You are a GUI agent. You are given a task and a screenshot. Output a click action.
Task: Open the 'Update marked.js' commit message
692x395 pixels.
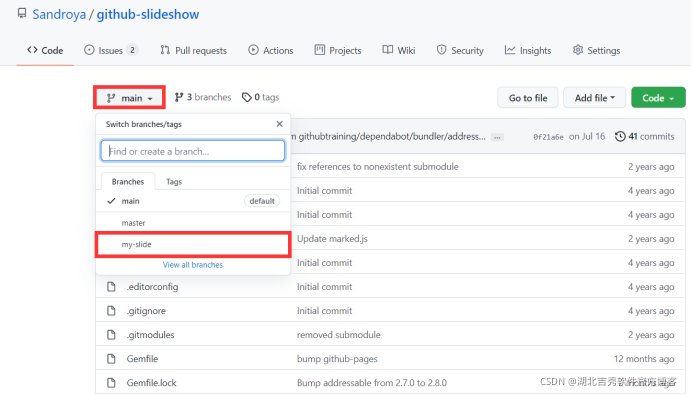tap(332, 239)
